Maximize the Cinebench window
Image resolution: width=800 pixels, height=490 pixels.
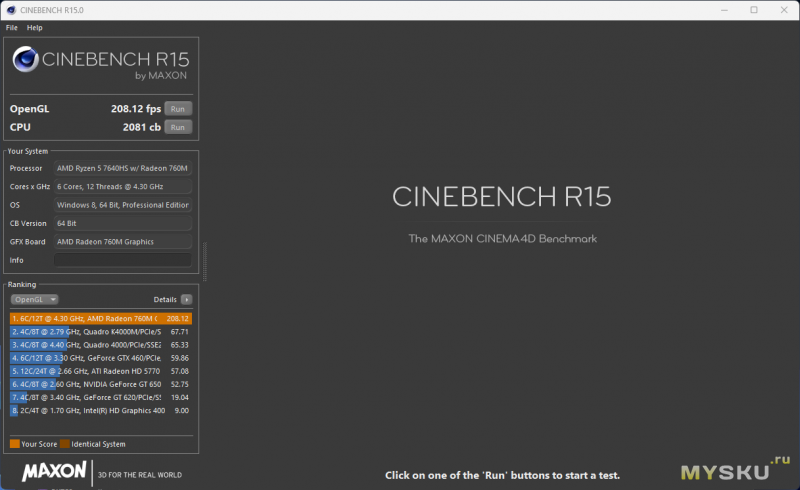[754, 10]
